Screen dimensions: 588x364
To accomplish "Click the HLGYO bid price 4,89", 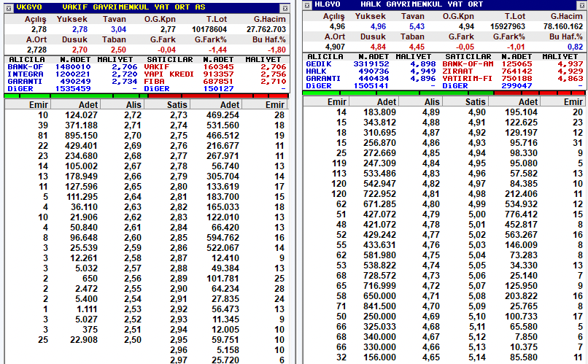I will click(431, 112).
